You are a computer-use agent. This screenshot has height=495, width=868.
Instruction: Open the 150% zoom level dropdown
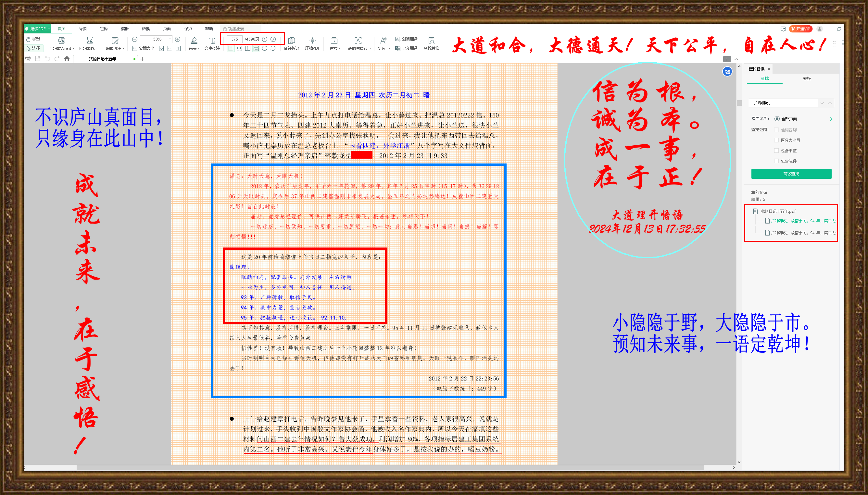pos(170,39)
